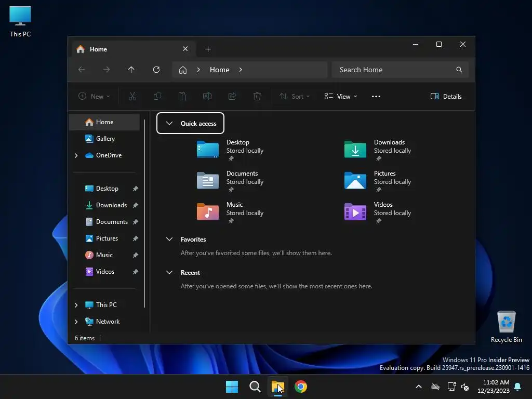Click chevron after Home in address bar

(241, 70)
